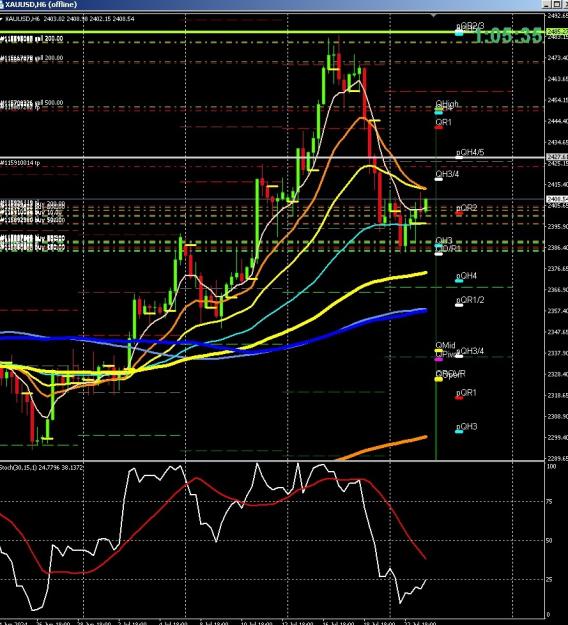Select the red pQR1 level marker
Screen dimensions: 568x625
(459, 397)
